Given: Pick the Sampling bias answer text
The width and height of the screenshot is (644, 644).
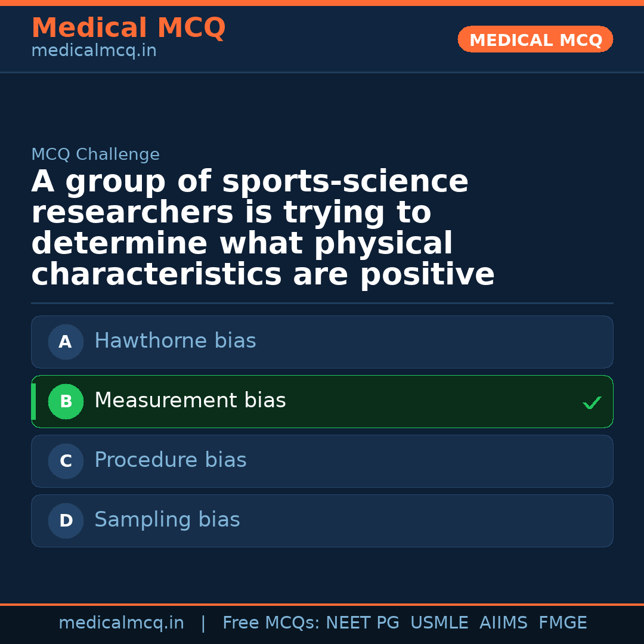Looking at the screenshot, I should pyautogui.click(x=167, y=520).
